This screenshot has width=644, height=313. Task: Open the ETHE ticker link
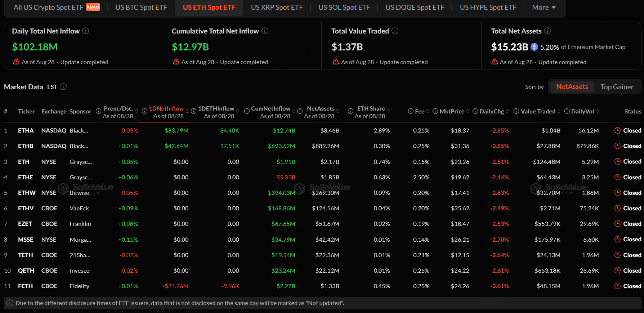26,177
